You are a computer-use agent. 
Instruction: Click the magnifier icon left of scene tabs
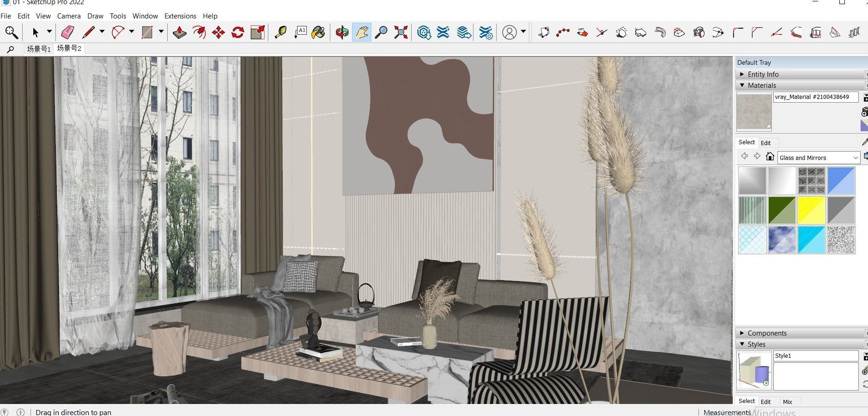11,49
